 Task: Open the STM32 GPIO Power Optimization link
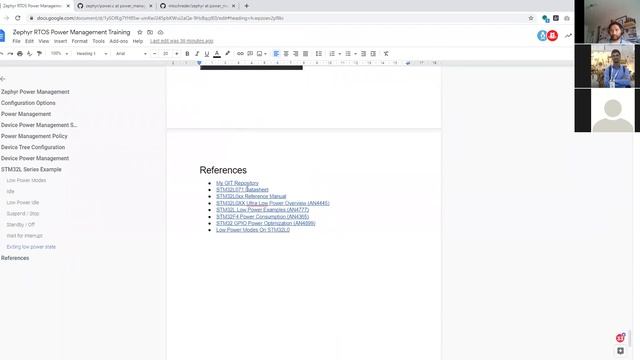click(266, 223)
